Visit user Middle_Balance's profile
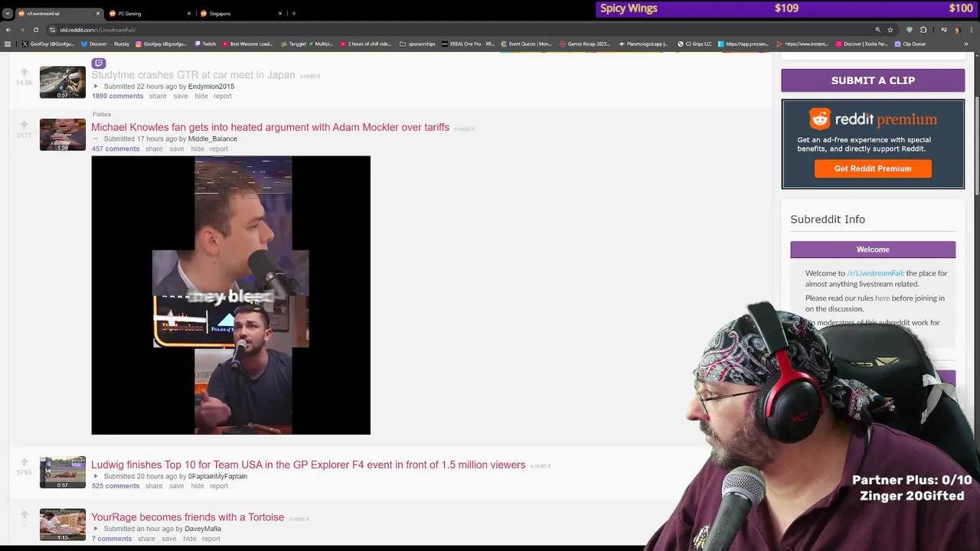Image resolution: width=980 pixels, height=551 pixels. click(x=212, y=139)
